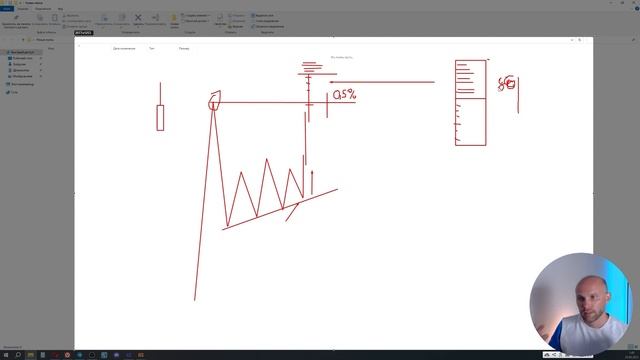Screen dimensions: 640x360
Task: Open Desktop in the navigation pane
Action: (x=21, y=58)
